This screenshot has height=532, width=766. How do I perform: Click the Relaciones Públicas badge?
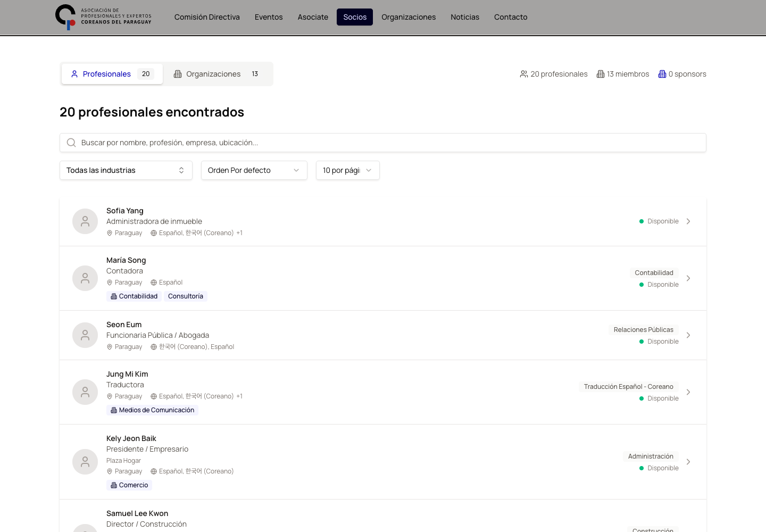coord(644,330)
